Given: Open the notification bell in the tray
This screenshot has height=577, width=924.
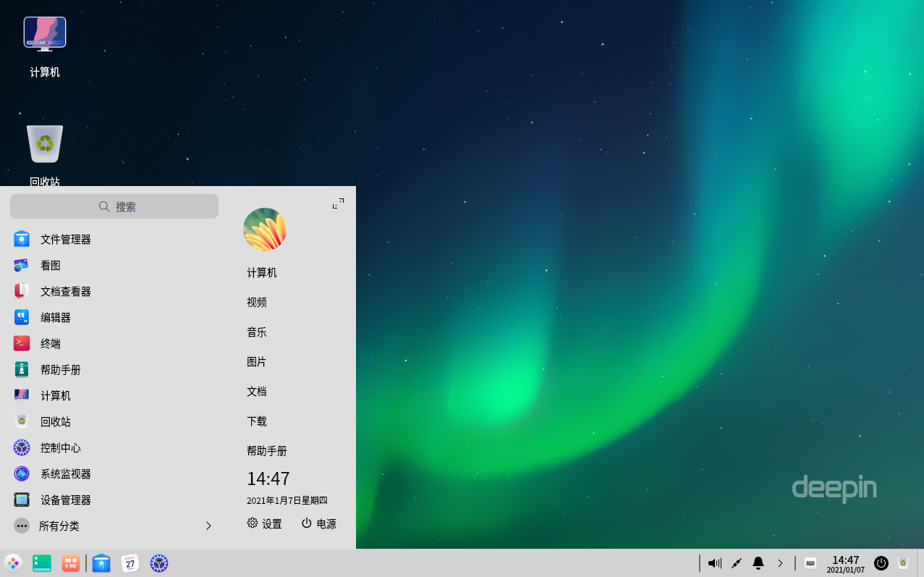Looking at the screenshot, I should 758,563.
